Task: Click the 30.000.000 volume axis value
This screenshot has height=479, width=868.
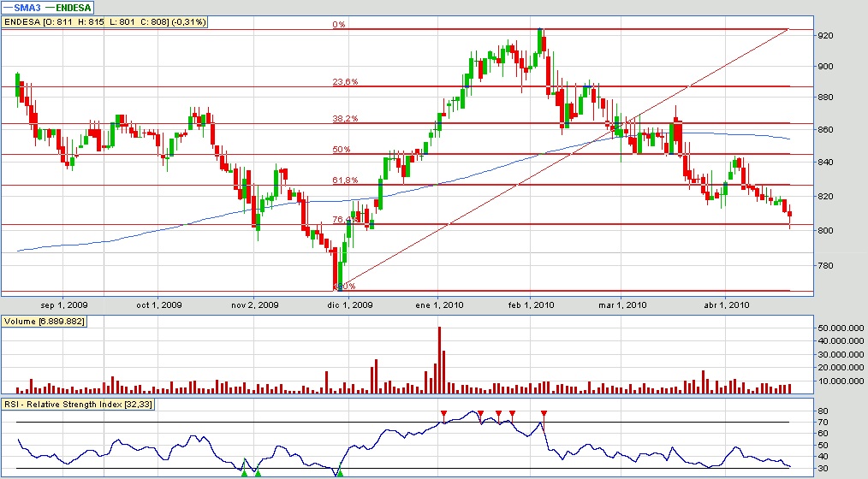Action: click(x=841, y=354)
